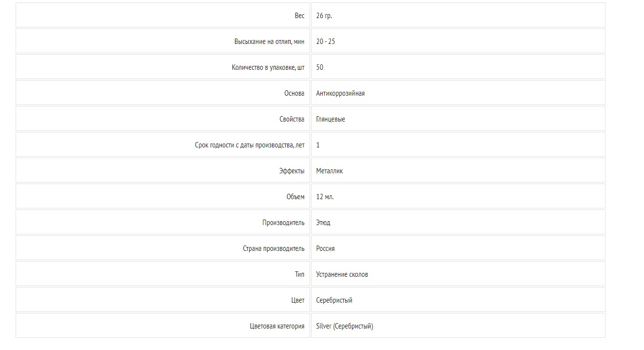Screen dimensions: 644x350
Task: Click the "Silver (Серебристый)" color category value
Action: point(345,326)
